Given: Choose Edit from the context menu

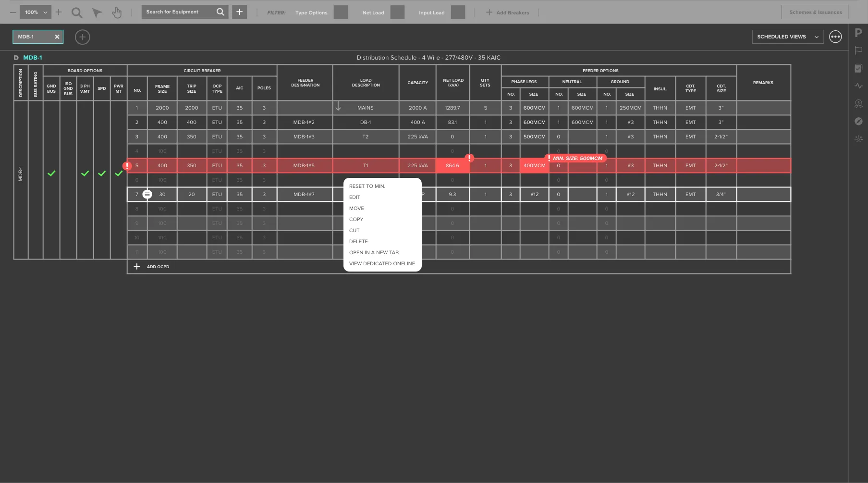Looking at the screenshot, I should coord(355,197).
